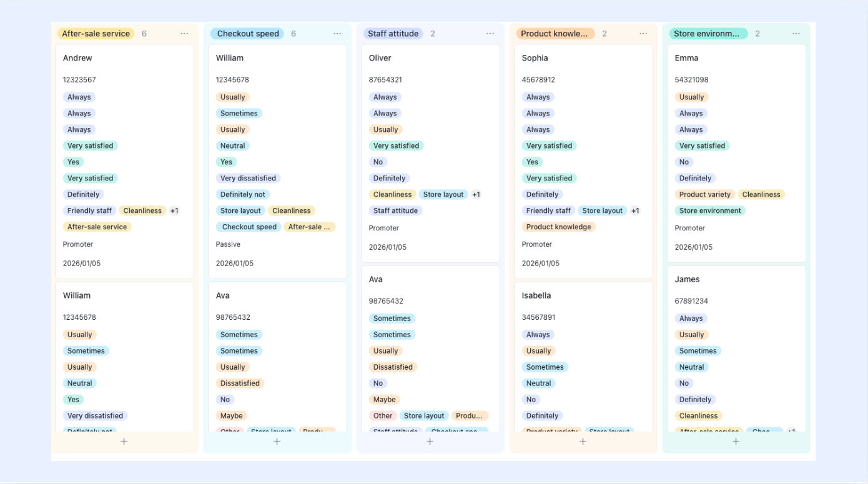Add a card to After-sale service column
868x484 pixels.
[x=124, y=442]
